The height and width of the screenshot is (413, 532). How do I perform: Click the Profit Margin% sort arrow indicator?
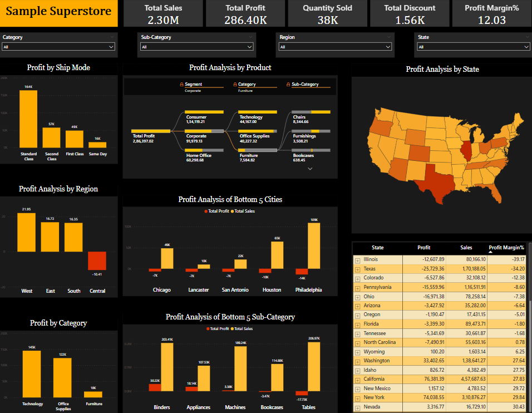point(491,252)
